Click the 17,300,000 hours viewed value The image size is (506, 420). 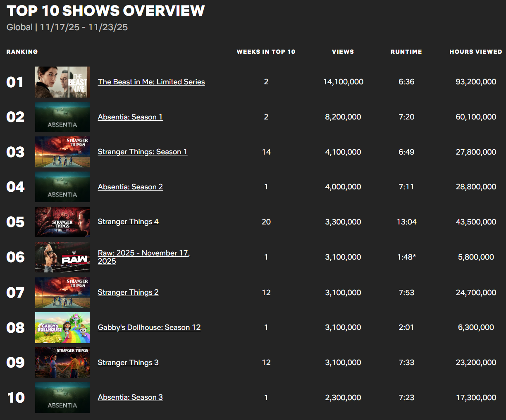(x=476, y=397)
